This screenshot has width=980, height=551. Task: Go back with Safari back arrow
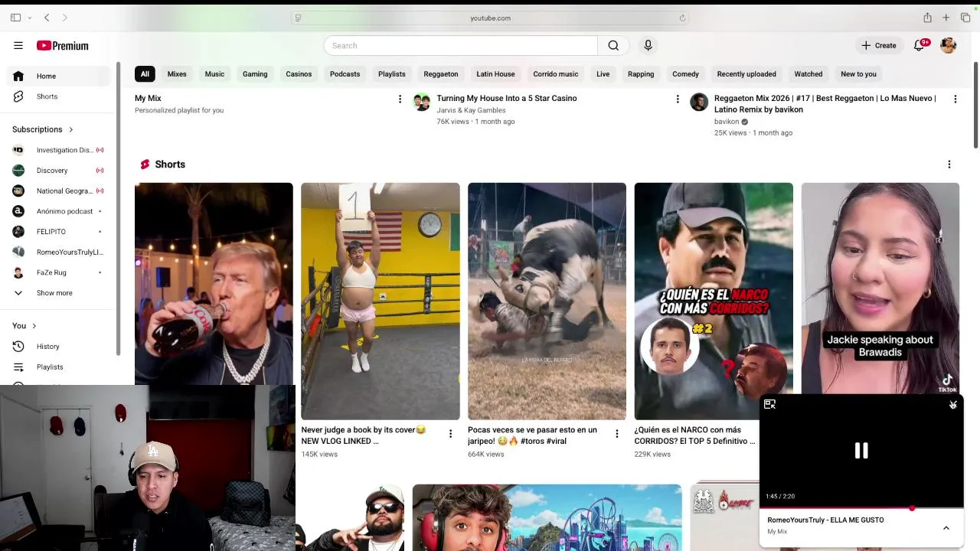tap(47, 18)
